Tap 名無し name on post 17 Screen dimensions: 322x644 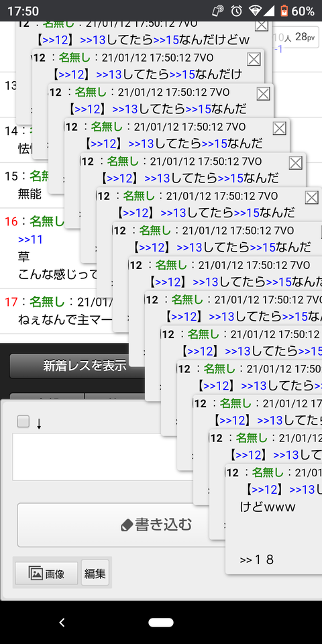pyautogui.click(x=47, y=303)
